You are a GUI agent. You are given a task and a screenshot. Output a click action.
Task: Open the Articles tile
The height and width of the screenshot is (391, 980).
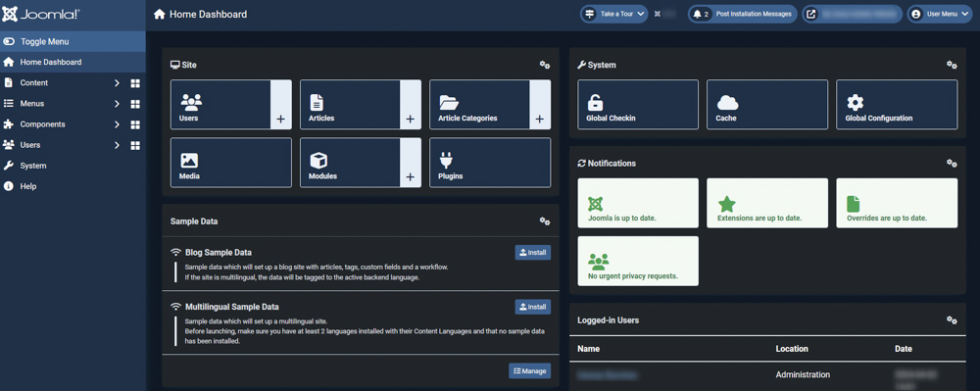(x=350, y=104)
